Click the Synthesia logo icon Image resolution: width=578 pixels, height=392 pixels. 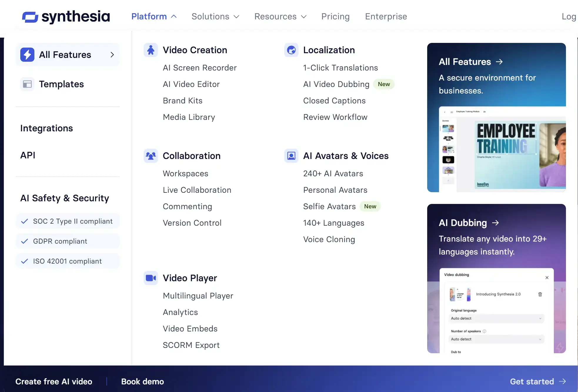tap(30, 17)
